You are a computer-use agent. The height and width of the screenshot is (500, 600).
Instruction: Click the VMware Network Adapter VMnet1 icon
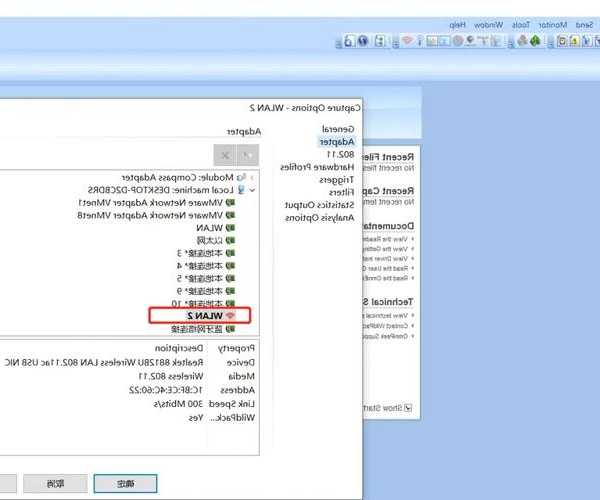231,201
